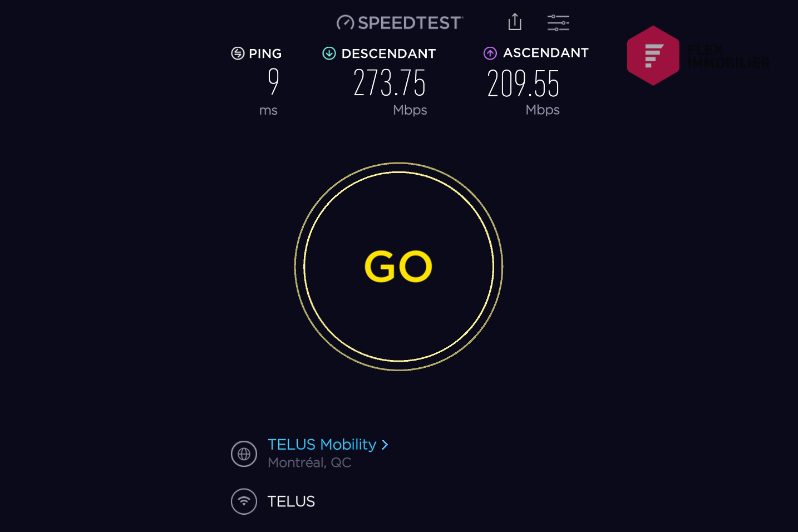Open the TELUS Mobility server link
798x532 pixels.
point(322,445)
